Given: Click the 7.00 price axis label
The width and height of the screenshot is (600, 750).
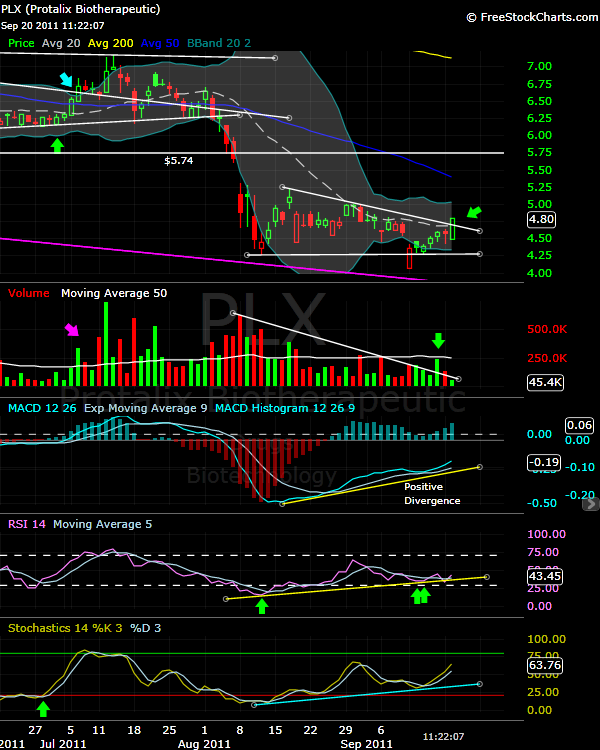Looking at the screenshot, I should [x=539, y=66].
